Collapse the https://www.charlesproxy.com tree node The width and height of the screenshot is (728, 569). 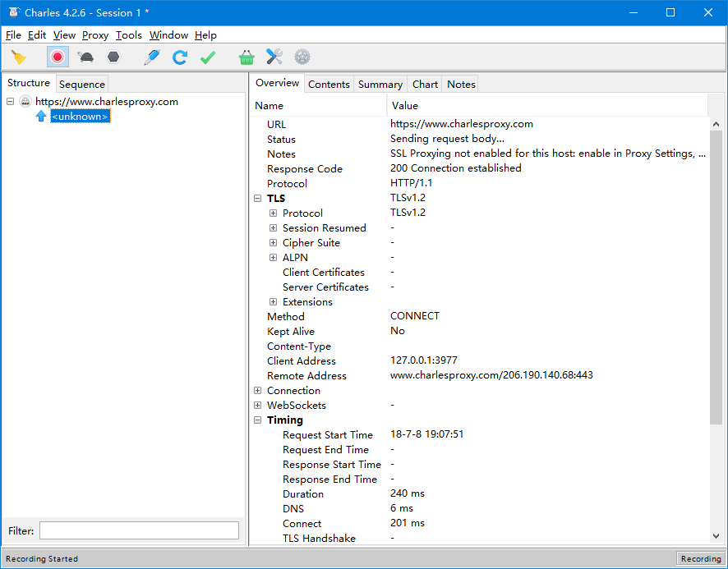10,101
